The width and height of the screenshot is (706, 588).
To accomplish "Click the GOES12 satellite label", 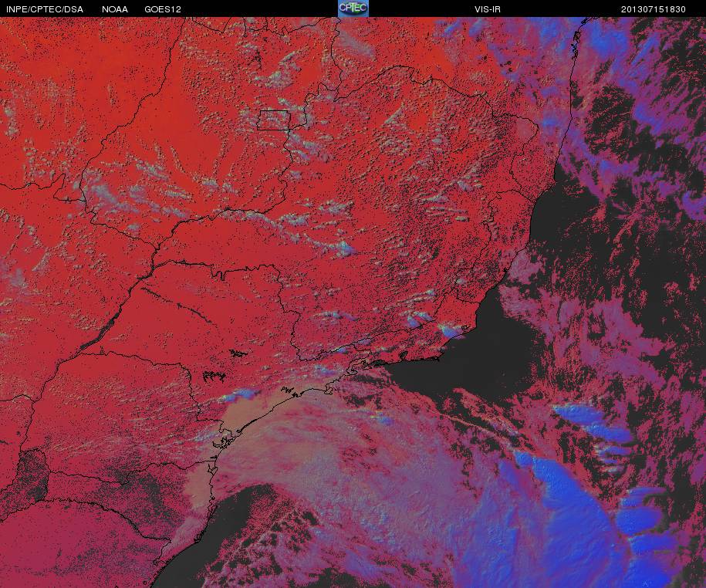I will [163, 9].
